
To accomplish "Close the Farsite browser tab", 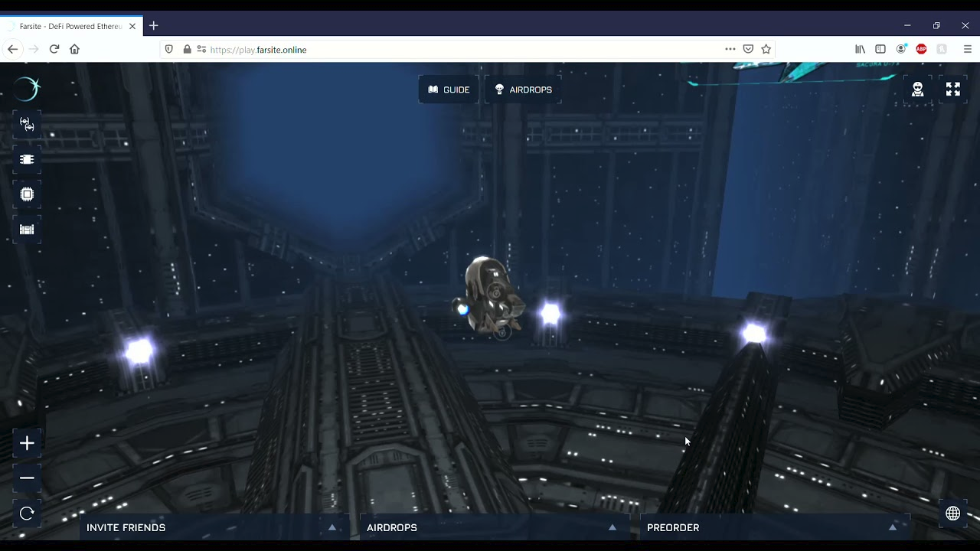I will 132,26.
